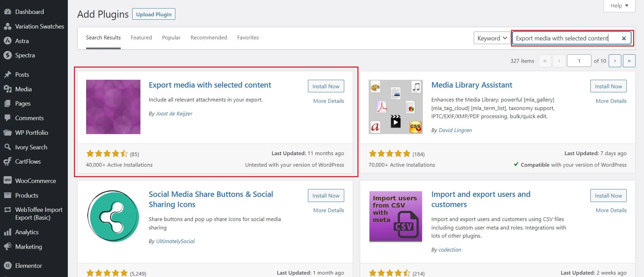Open Export media with selected content title
This screenshot has height=277, width=644.
pos(210,85)
